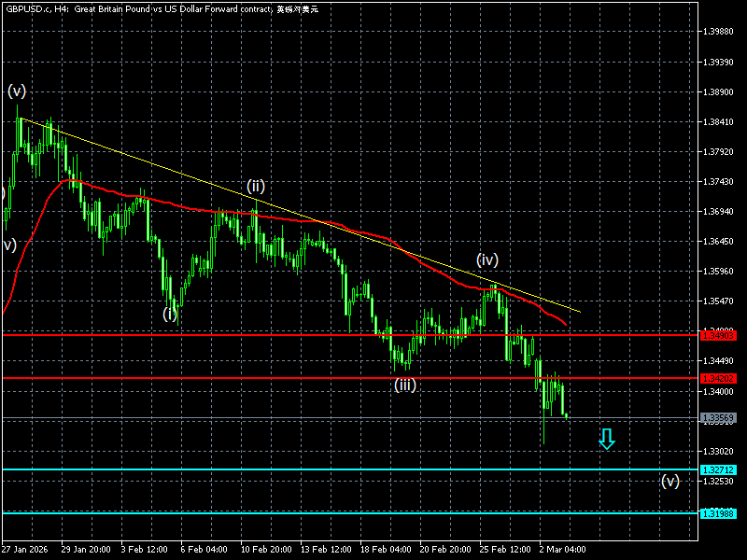Select the cyan 1.32712 price tag
The image size is (747, 560).
click(x=718, y=470)
